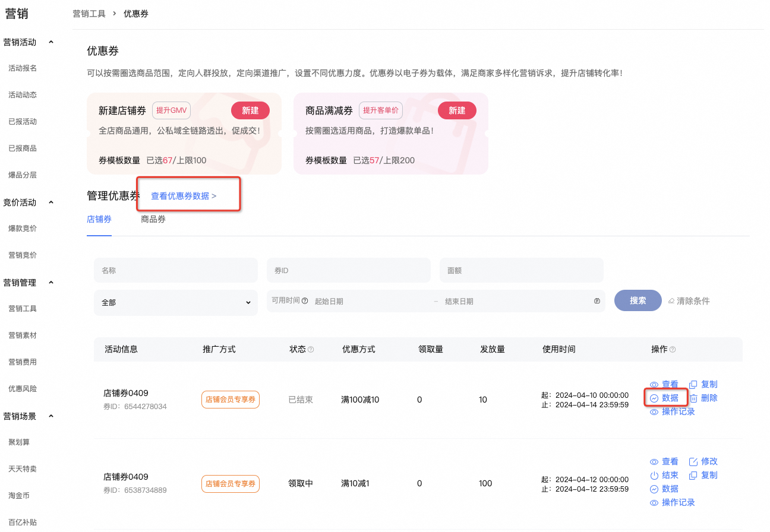Focus the 名称 search field
The width and height of the screenshot is (770, 532).
pos(176,270)
